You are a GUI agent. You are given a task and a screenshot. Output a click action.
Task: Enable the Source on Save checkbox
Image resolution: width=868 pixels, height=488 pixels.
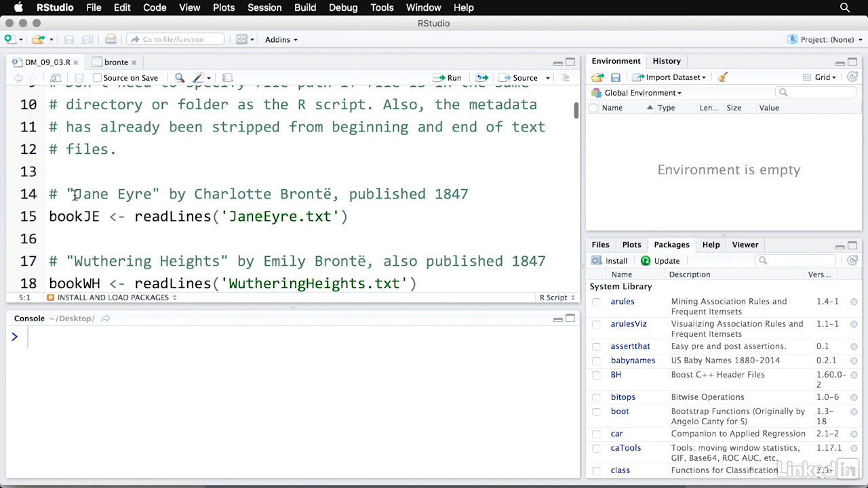[97, 78]
